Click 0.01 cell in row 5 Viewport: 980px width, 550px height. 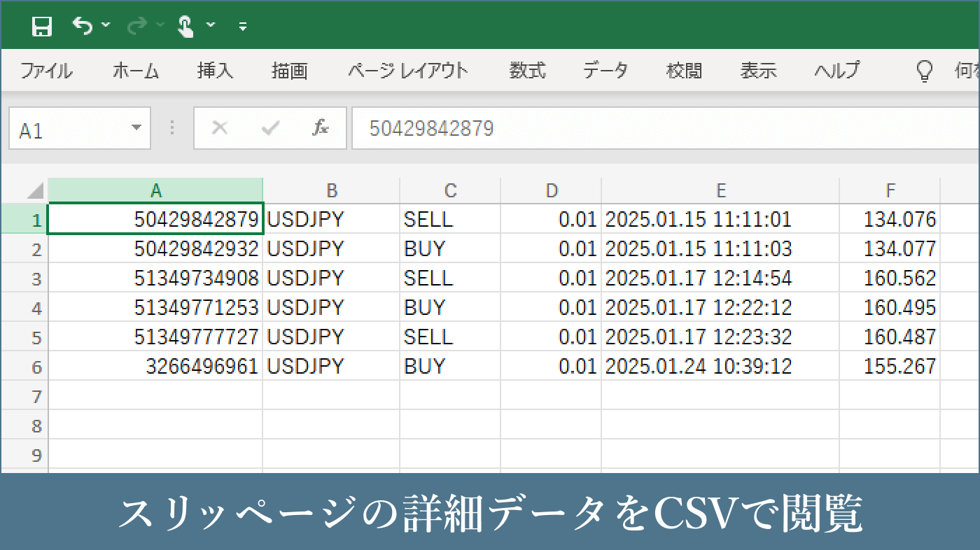tap(551, 337)
